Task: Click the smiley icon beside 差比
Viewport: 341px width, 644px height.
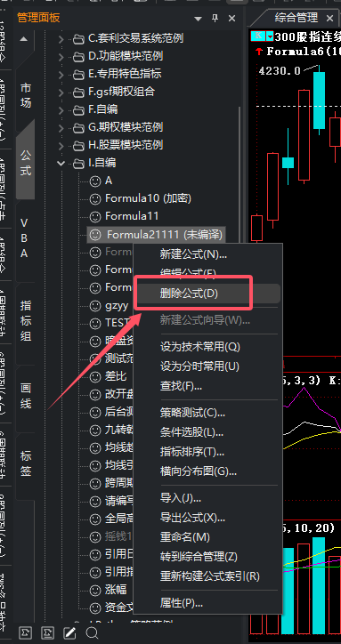Action: (x=95, y=376)
